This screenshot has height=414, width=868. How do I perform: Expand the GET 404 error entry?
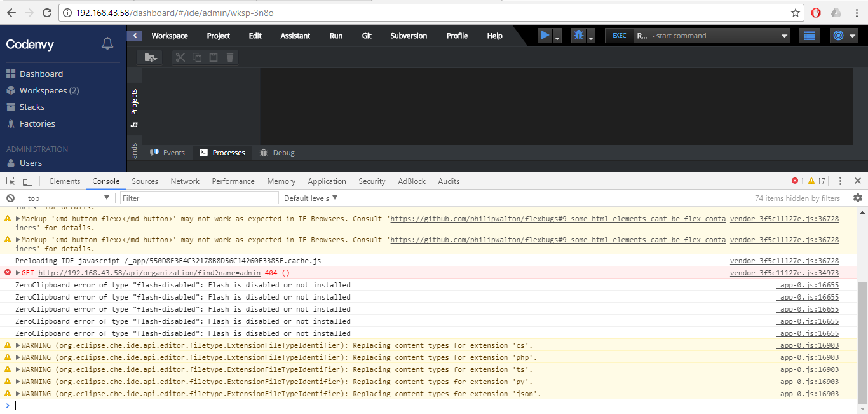coord(18,272)
